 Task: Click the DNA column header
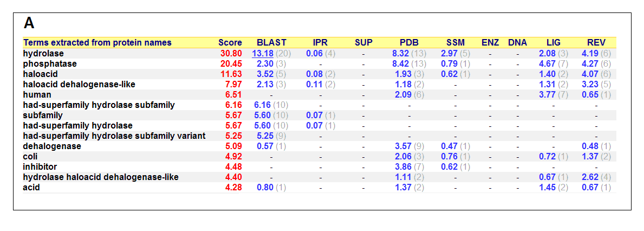click(517, 43)
